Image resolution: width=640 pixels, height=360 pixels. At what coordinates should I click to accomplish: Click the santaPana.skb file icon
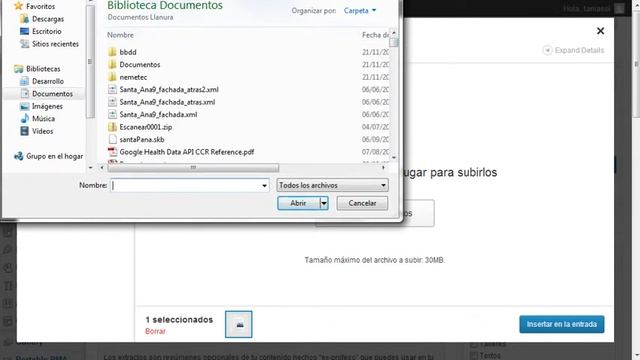pyautogui.click(x=112, y=139)
